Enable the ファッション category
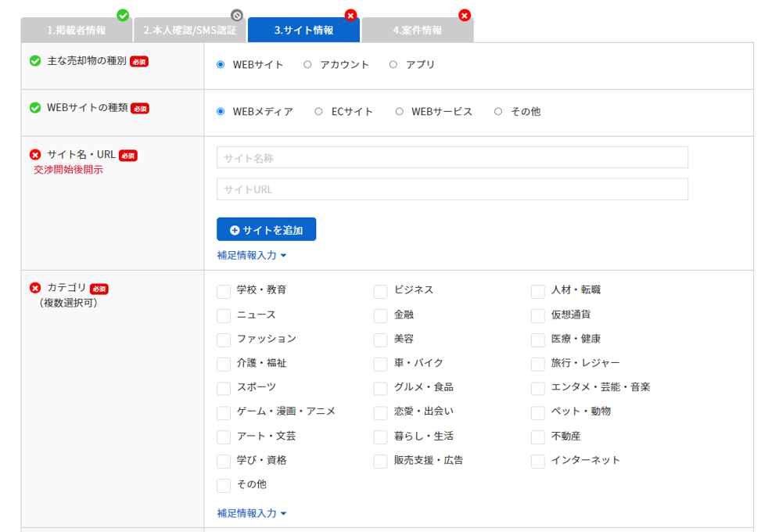This screenshot has width=761, height=532. (x=224, y=340)
